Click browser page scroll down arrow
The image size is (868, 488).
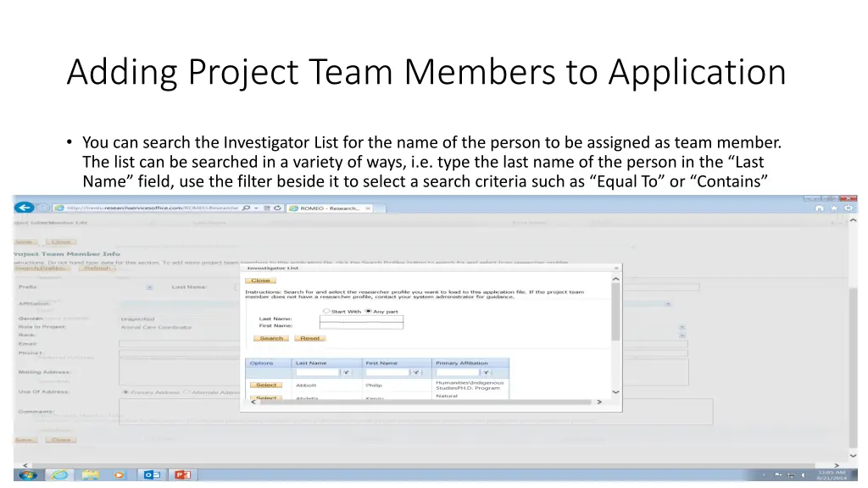tap(853, 455)
